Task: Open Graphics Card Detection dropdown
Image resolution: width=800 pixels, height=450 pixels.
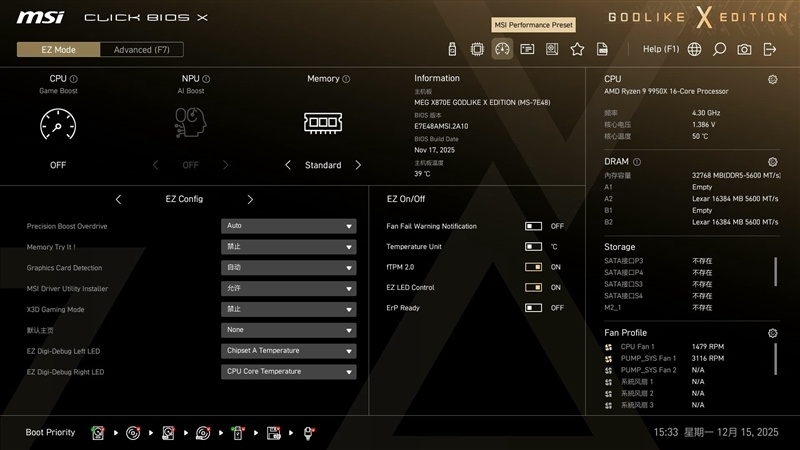Action: pos(289,268)
